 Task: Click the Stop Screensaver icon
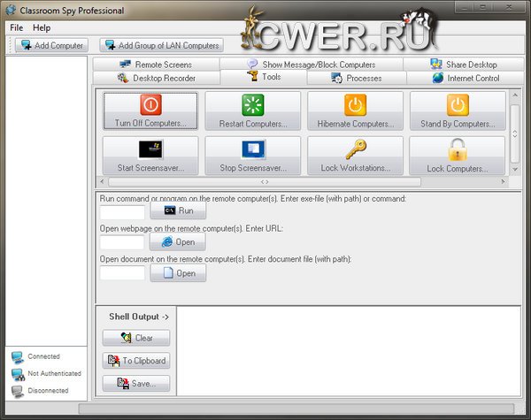(x=253, y=150)
